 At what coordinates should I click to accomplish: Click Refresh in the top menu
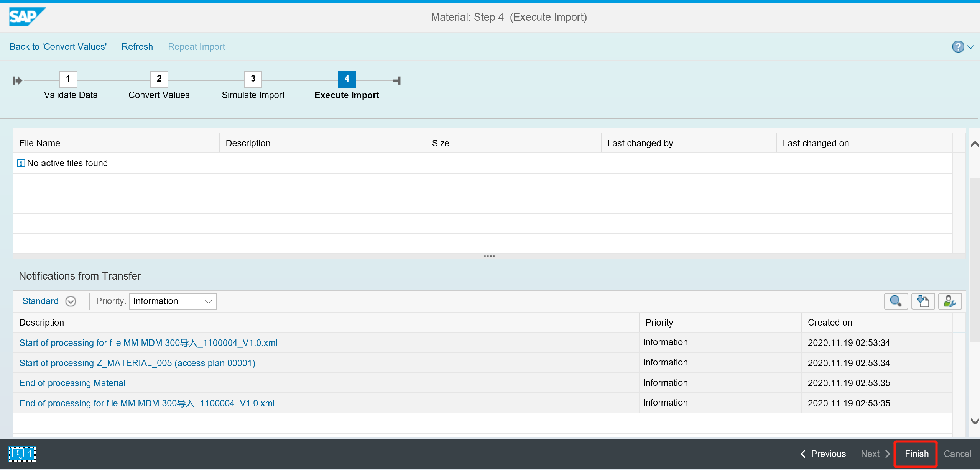pyautogui.click(x=137, y=46)
